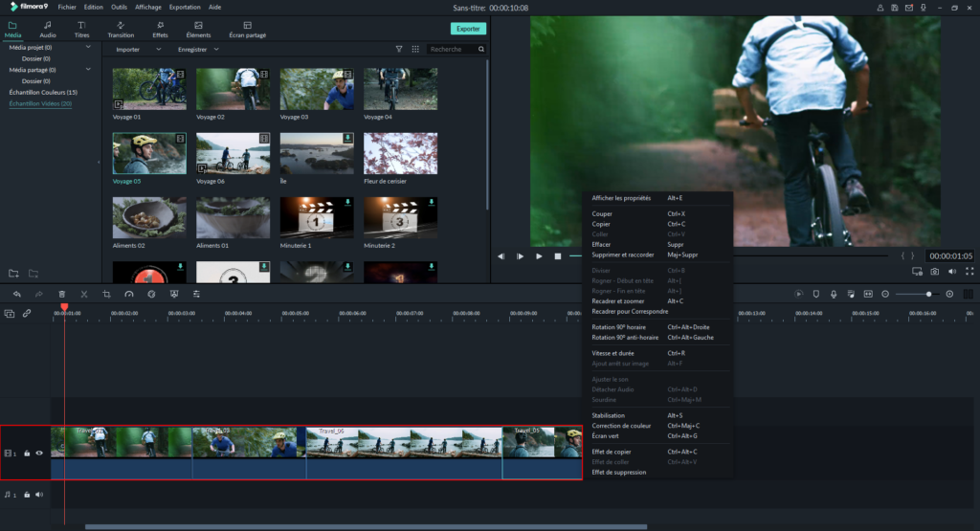Open the Éléments tab
The height and width of the screenshot is (531, 980).
coord(198,30)
